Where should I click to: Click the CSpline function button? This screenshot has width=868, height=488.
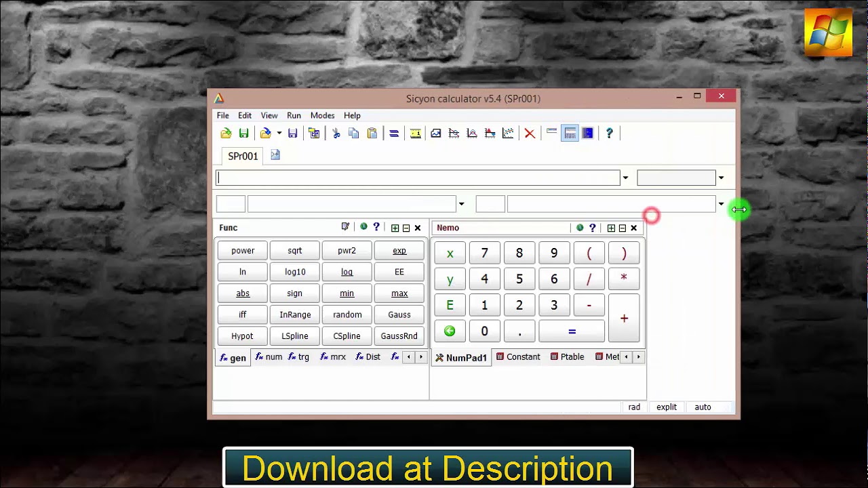click(x=347, y=336)
